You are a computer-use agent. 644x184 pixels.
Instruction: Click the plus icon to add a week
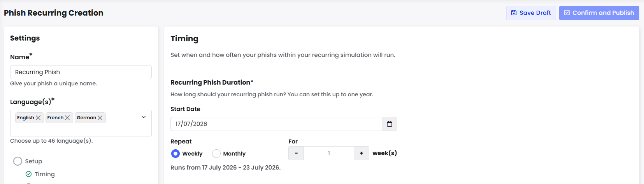click(x=361, y=153)
